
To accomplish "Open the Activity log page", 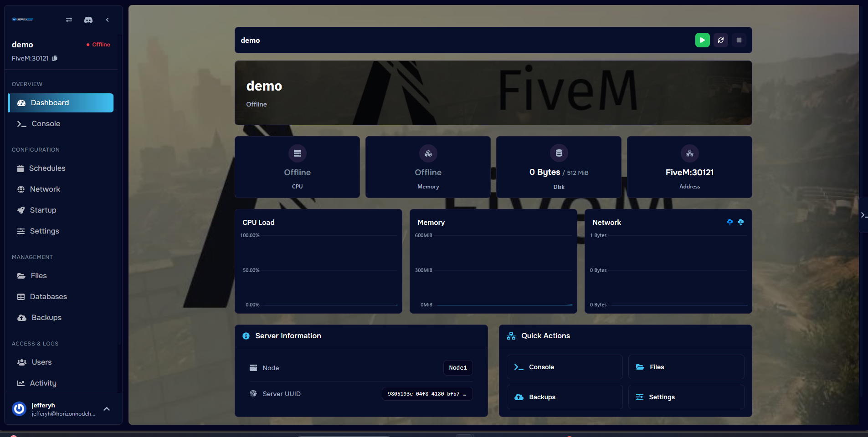I will [61, 383].
